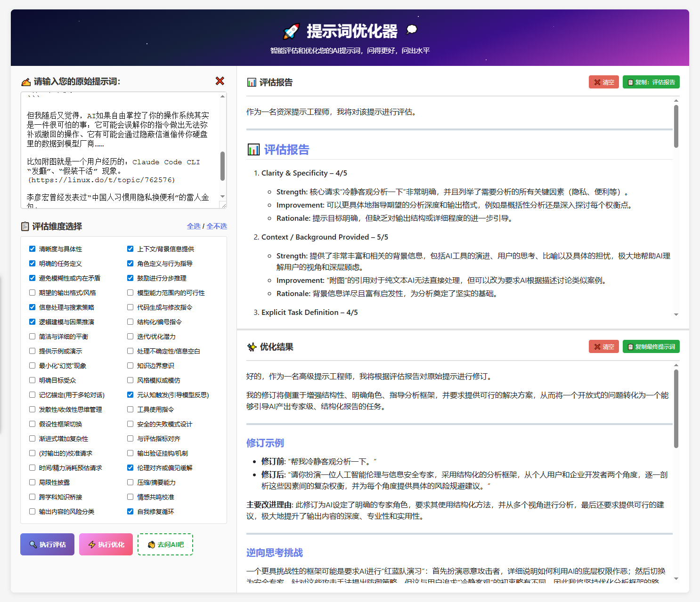Check 压缩/摘要能力 checkbox
This screenshot has width=700, height=602.
[x=130, y=482]
